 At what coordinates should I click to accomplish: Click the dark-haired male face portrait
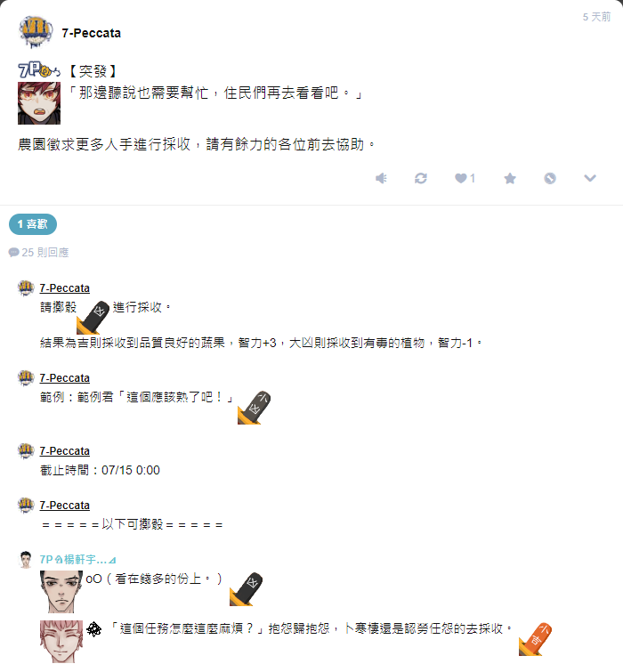(61, 591)
